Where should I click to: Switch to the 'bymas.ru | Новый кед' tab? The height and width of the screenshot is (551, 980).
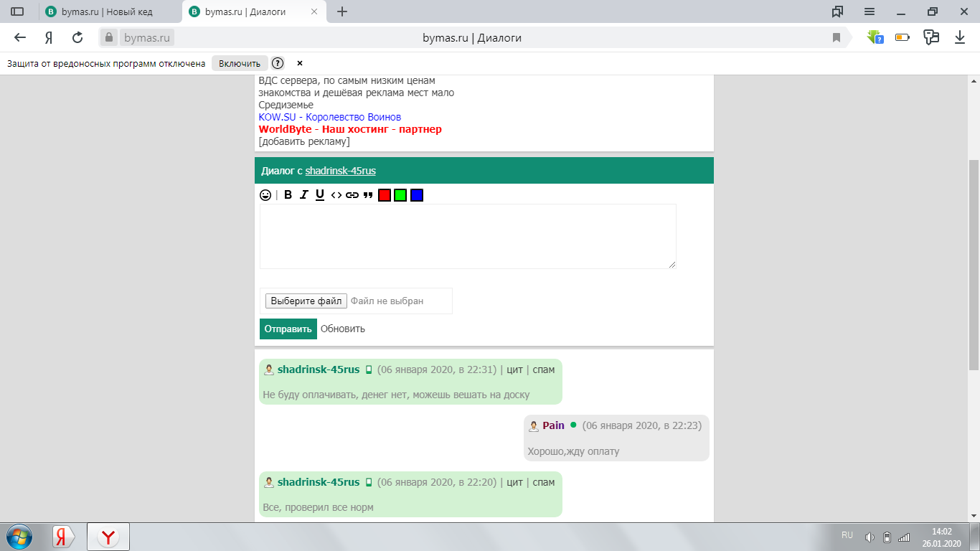110,11
